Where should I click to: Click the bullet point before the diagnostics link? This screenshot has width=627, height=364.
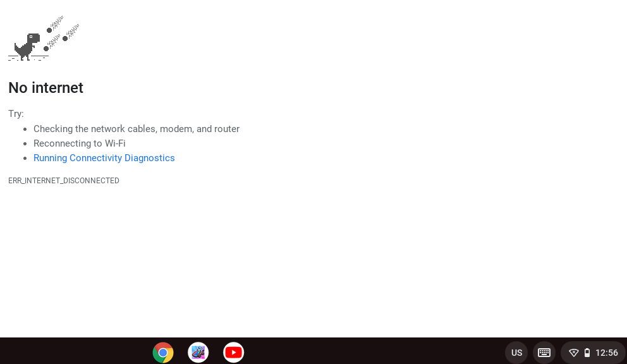click(25, 159)
